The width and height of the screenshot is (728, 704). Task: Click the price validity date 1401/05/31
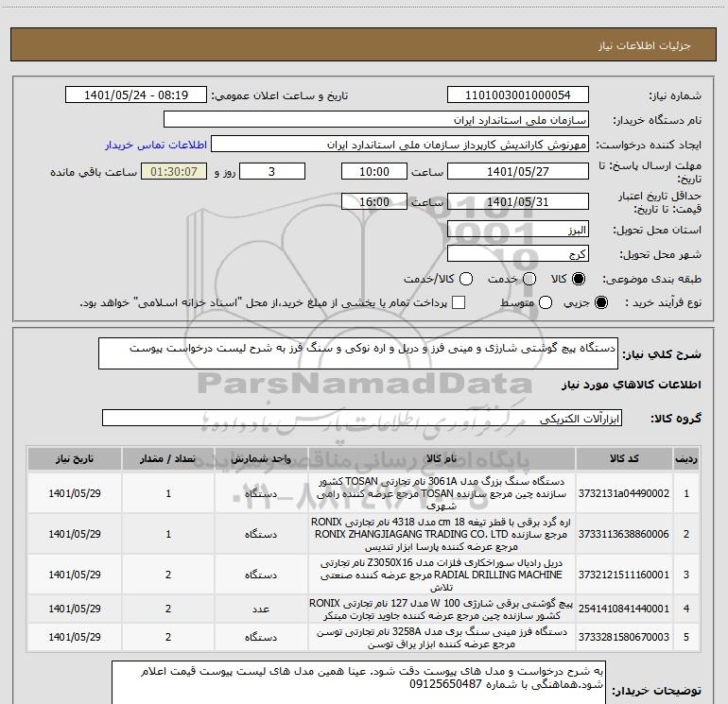coord(518,202)
